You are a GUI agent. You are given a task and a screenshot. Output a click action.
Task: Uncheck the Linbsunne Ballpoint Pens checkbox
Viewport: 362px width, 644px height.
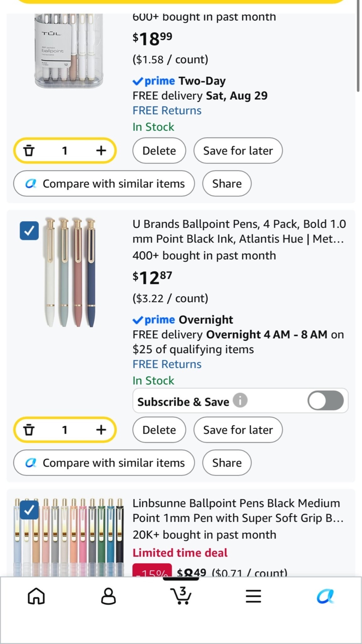[x=29, y=510]
